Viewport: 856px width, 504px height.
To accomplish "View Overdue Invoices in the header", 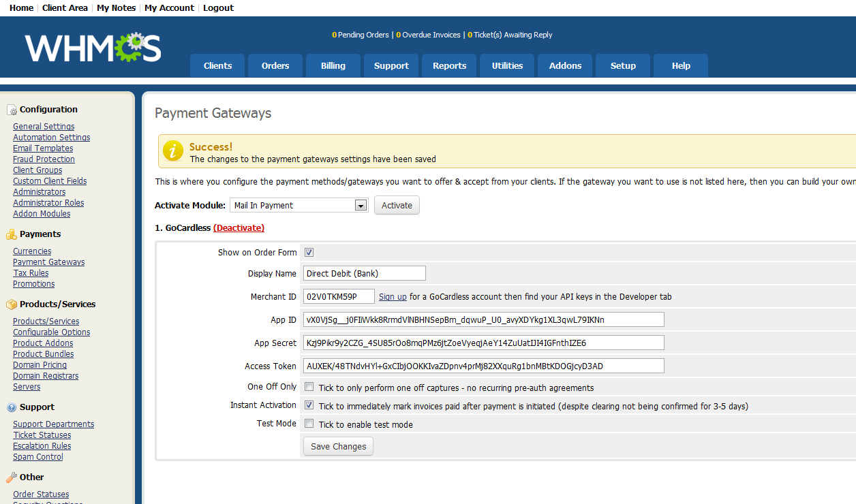I will coord(429,35).
